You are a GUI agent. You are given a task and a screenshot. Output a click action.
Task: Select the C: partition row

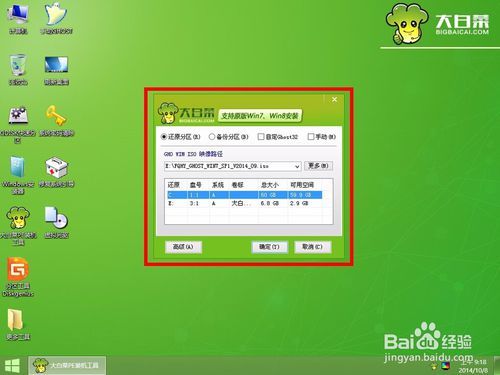(x=244, y=195)
